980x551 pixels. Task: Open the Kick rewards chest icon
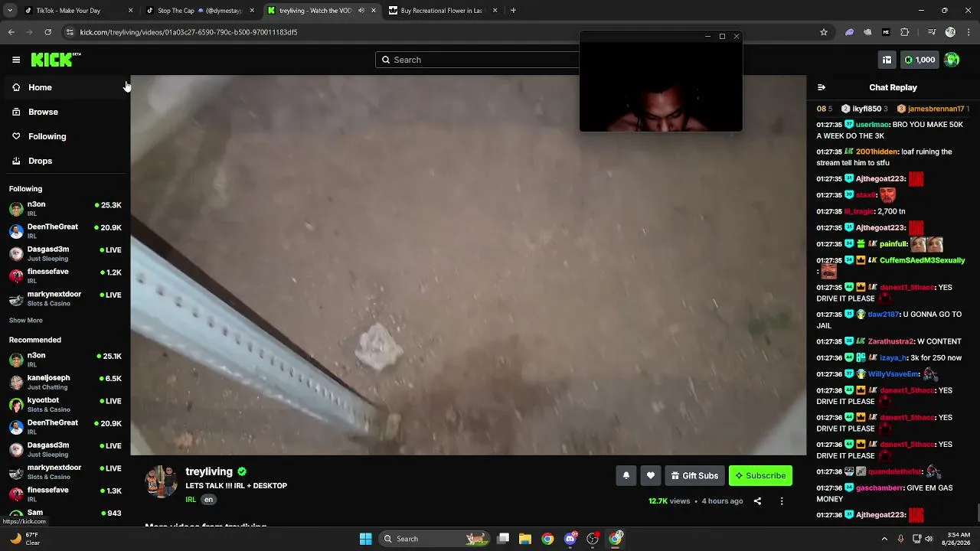[x=887, y=60]
